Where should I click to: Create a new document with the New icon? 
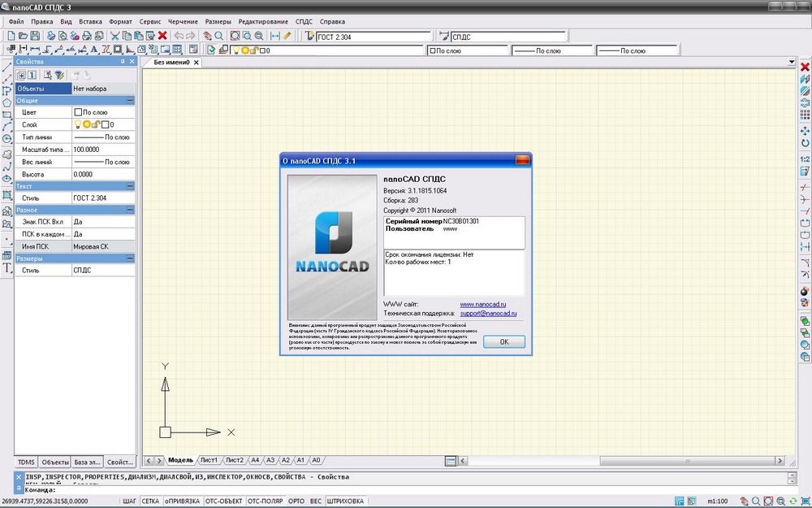coord(11,36)
